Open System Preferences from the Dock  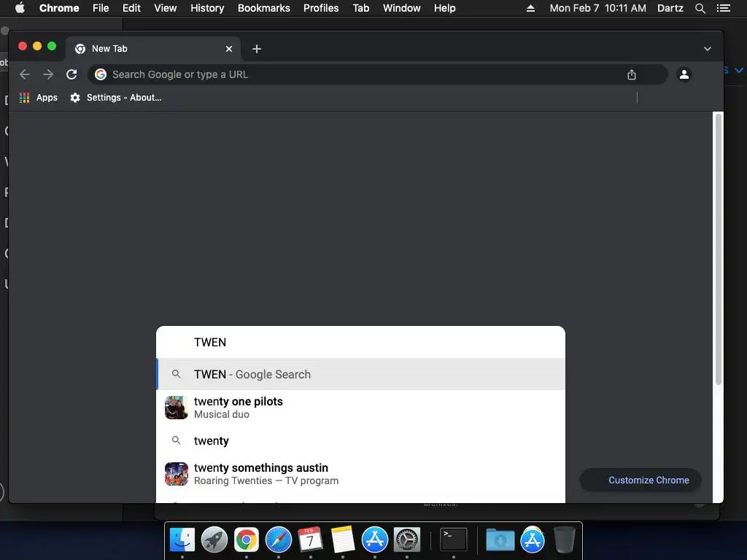pos(407,540)
